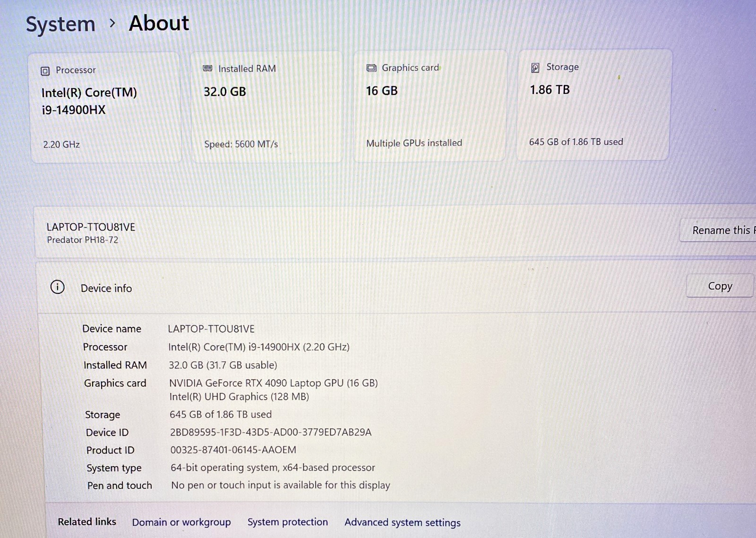Click the Product ID label
The width and height of the screenshot is (756, 538).
point(110,450)
